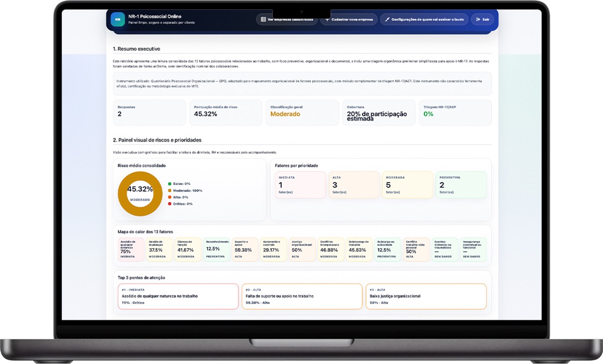The image size is (603, 364).
Task: Click the 1. Resumo executivo heading
Action: 137,49
